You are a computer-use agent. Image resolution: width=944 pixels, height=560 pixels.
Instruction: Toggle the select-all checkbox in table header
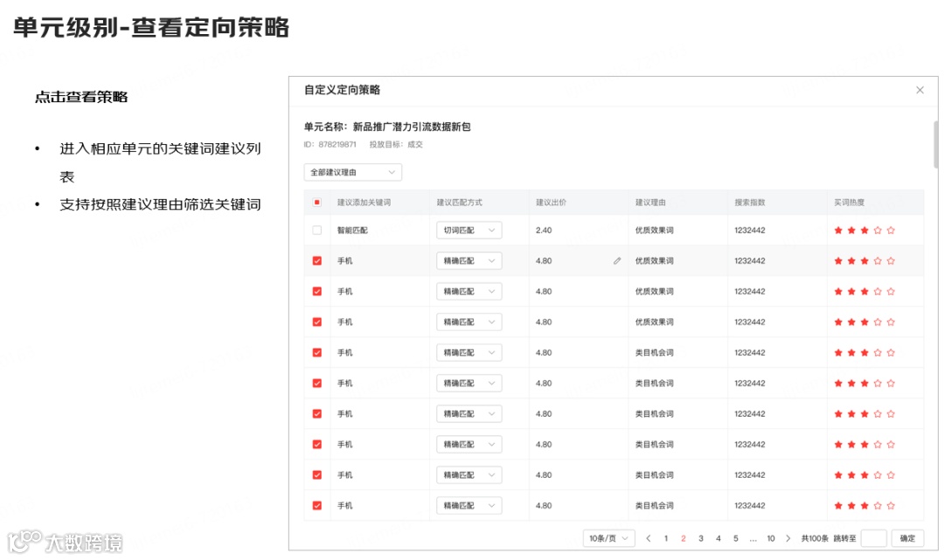[x=317, y=202]
